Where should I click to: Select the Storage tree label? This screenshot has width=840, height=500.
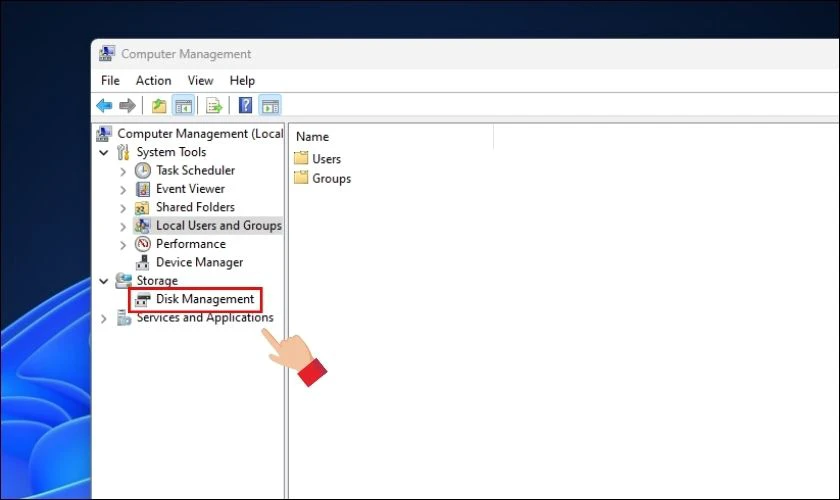157,281
